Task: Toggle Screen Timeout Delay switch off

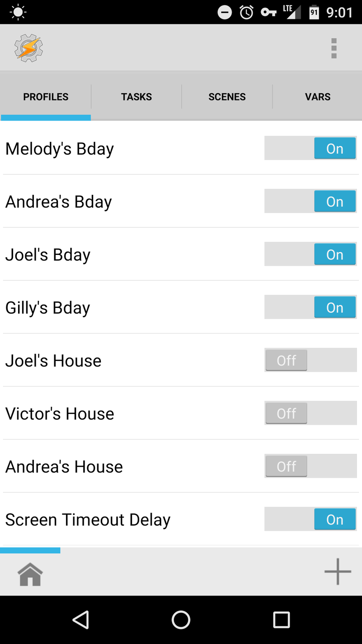Action: [310, 519]
